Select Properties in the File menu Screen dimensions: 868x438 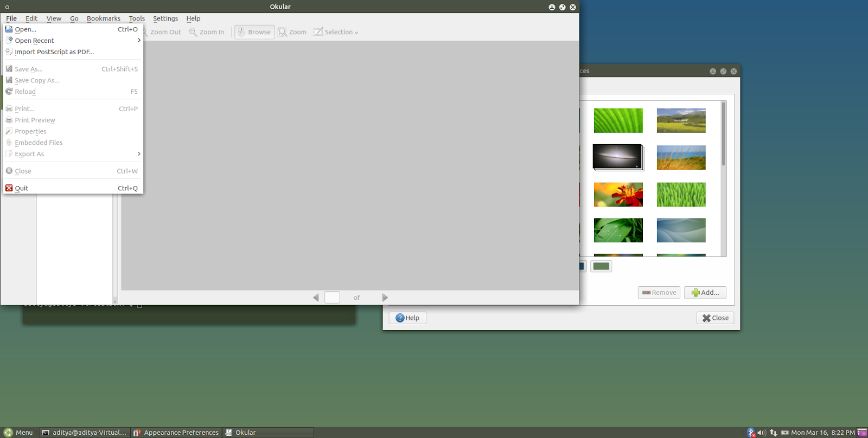(x=73, y=131)
